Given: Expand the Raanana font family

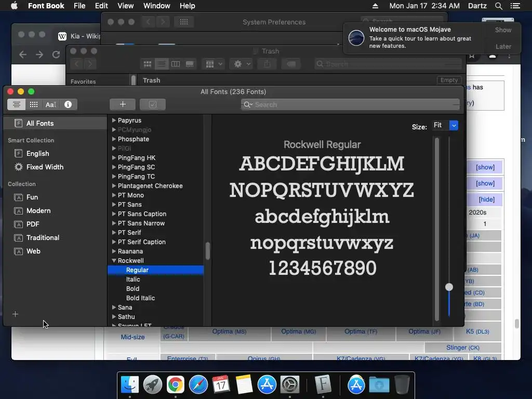Looking at the screenshot, I should (x=114, y=251).
